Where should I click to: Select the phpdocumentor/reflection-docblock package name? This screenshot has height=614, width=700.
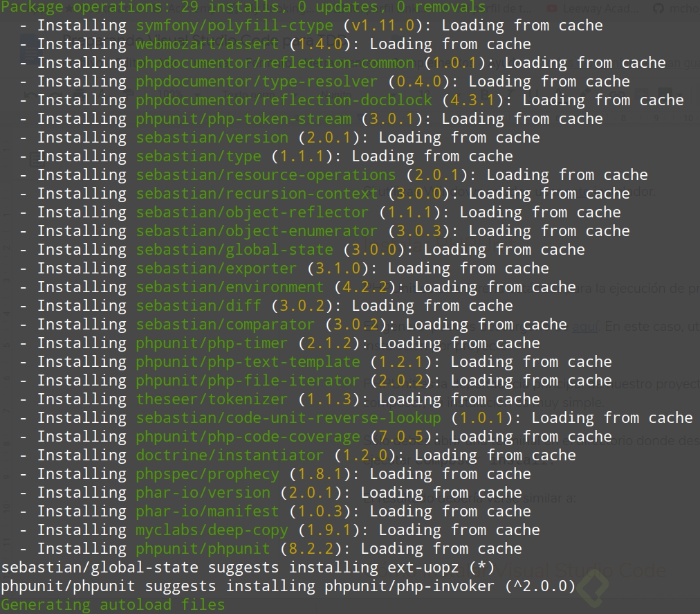point(284,100)
